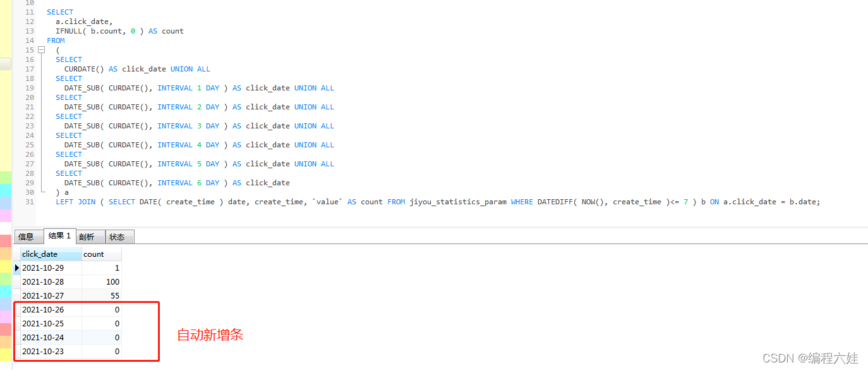
Task: Select the 结果 1 tab
Action: coord(59,236)
